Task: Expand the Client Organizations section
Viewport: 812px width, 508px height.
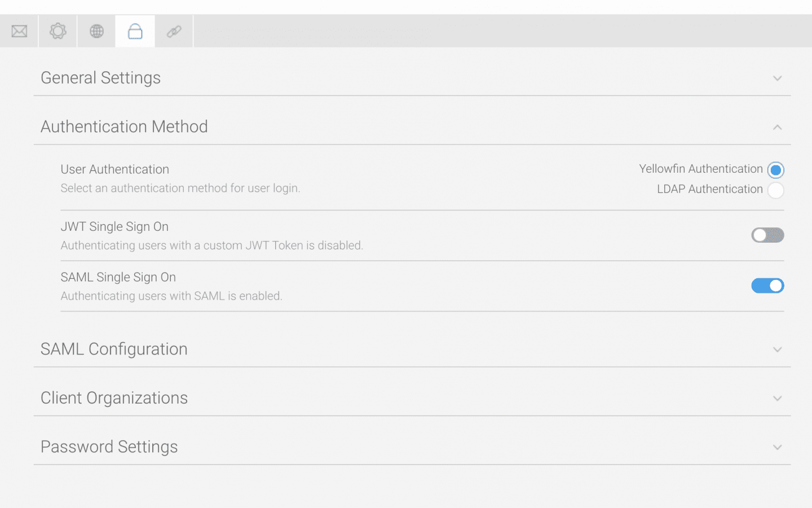Action: 778,398
